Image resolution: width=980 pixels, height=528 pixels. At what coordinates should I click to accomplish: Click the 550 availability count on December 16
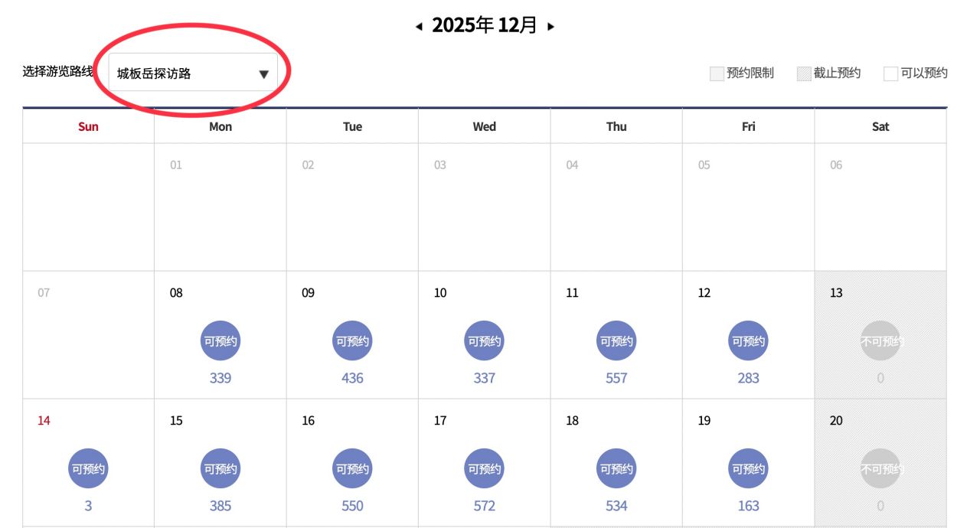(x=352, y=506)
